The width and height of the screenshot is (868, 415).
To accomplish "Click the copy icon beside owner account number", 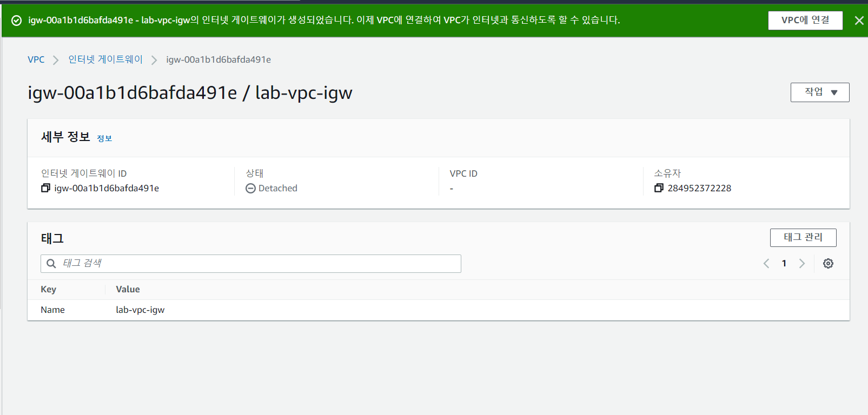I will coord(659,188).
